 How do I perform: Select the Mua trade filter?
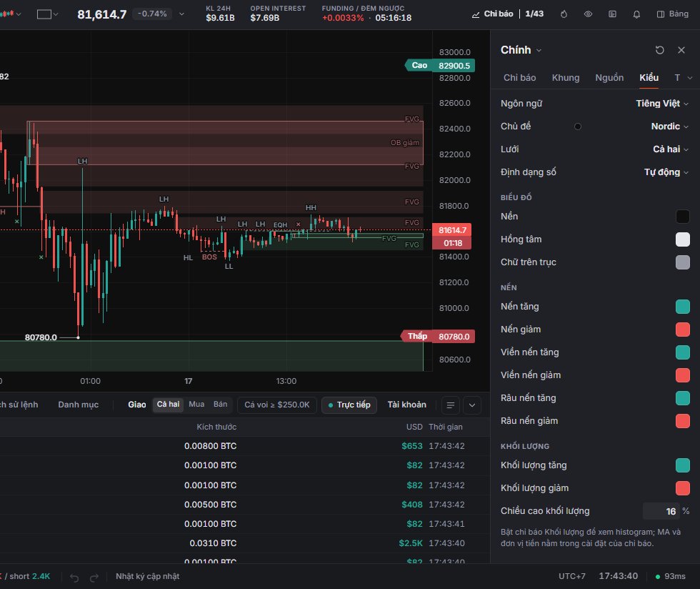(196, 405)
